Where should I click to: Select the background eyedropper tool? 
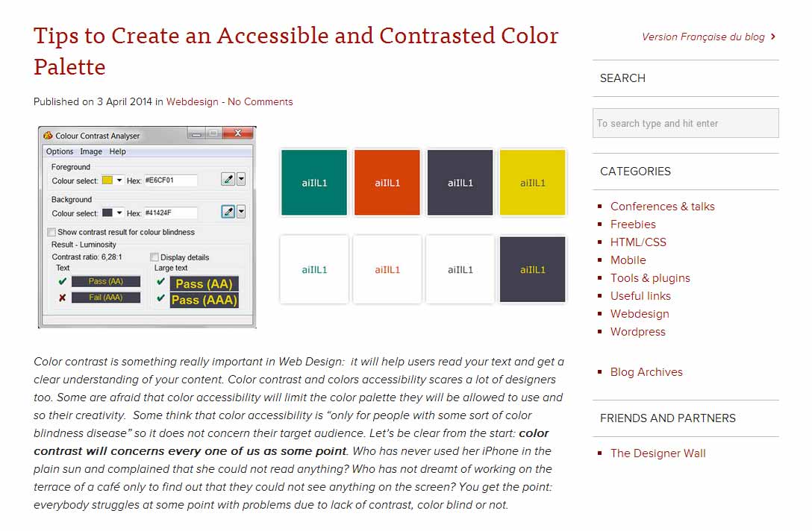point(228,211)
